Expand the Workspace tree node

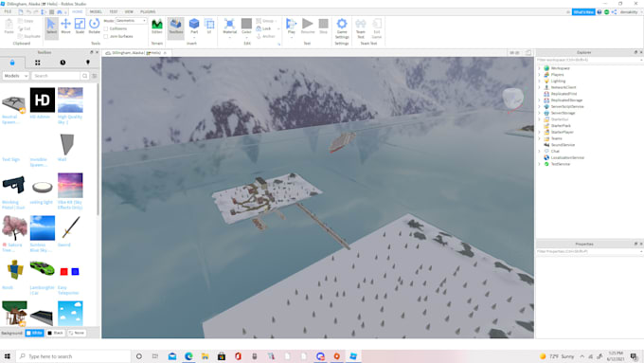click(539, 68)
